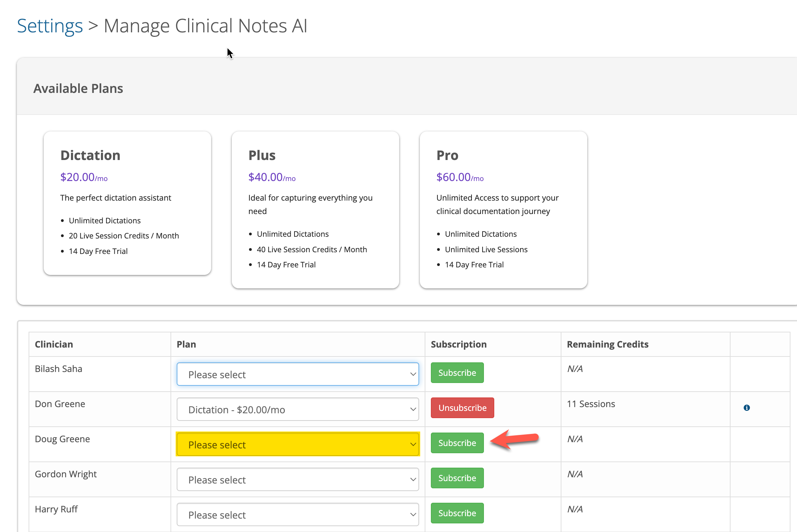
Task: Select the Pro plan card
Action: [x=504, y=210]
